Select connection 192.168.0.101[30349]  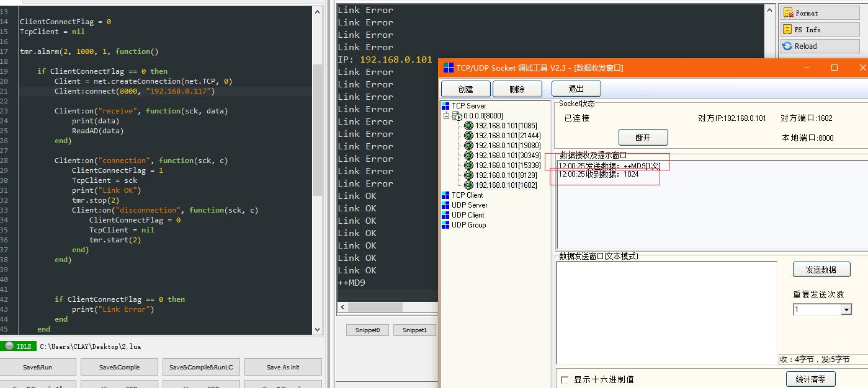click(508, 156)
